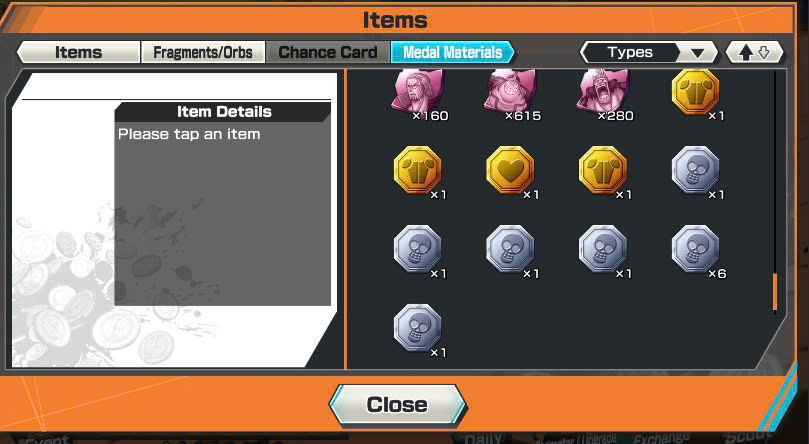Open the Types sort dropdown

click(x=649, y=52)
